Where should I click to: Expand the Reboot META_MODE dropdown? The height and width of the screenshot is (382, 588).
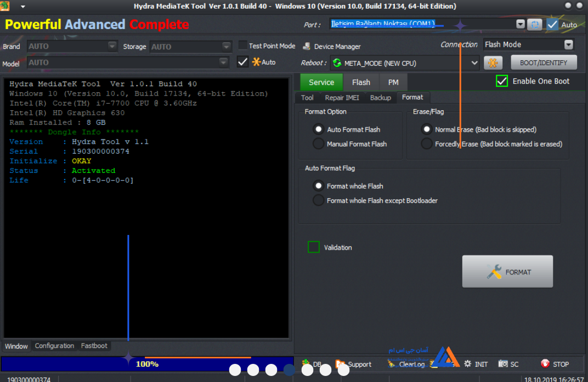click(x=474, y=63)
